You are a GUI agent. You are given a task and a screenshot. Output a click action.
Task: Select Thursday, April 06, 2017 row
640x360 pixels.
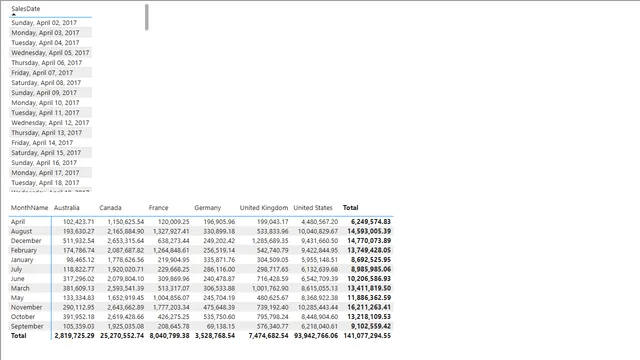(x=51, y=63)
